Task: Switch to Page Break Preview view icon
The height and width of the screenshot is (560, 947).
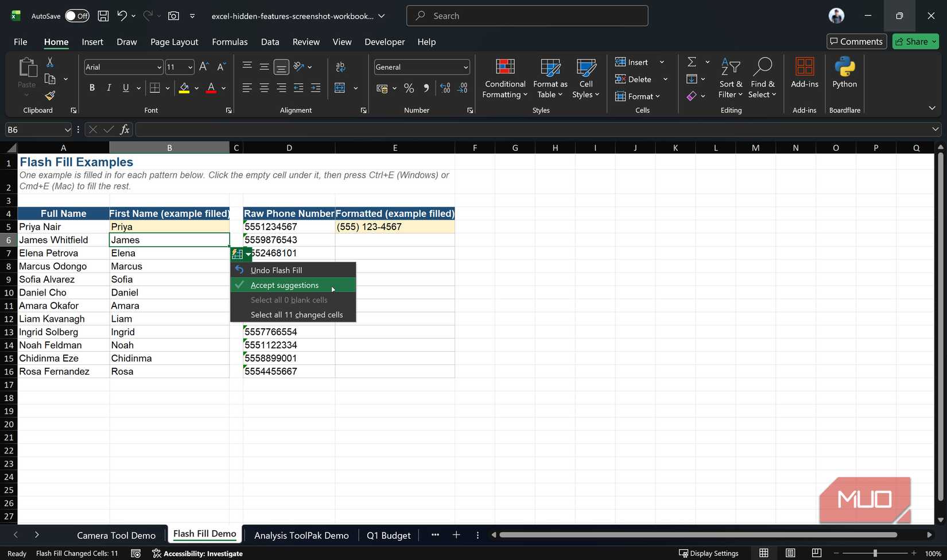Action: [817, 553]
